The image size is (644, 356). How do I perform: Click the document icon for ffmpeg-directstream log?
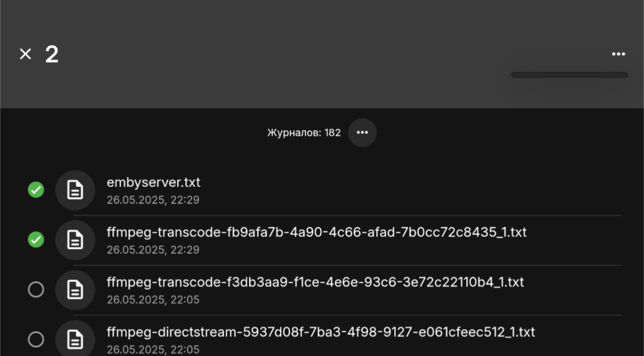pos(75,338)
